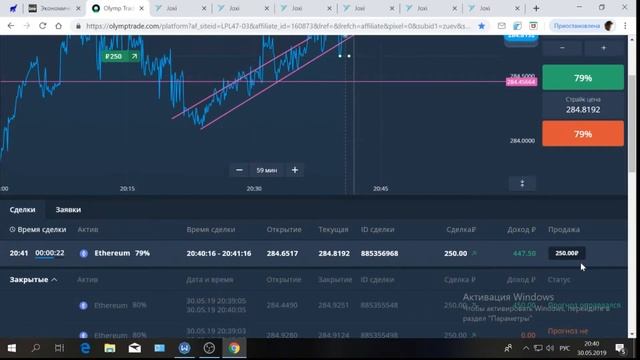Image resolution: width=640 pixels, height=360 pixels.
Task: Sell the Ethereum deal for 250.00₽
Action: (x=567, y=253)
